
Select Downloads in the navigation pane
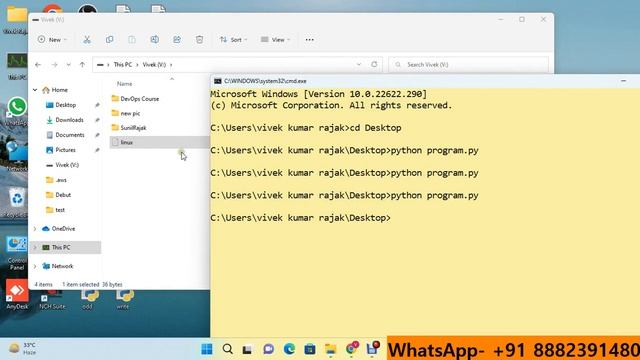(69, 120)
